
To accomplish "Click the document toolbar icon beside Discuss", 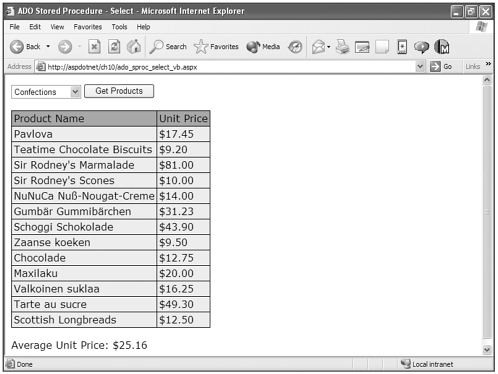I will tap(402, 47).
